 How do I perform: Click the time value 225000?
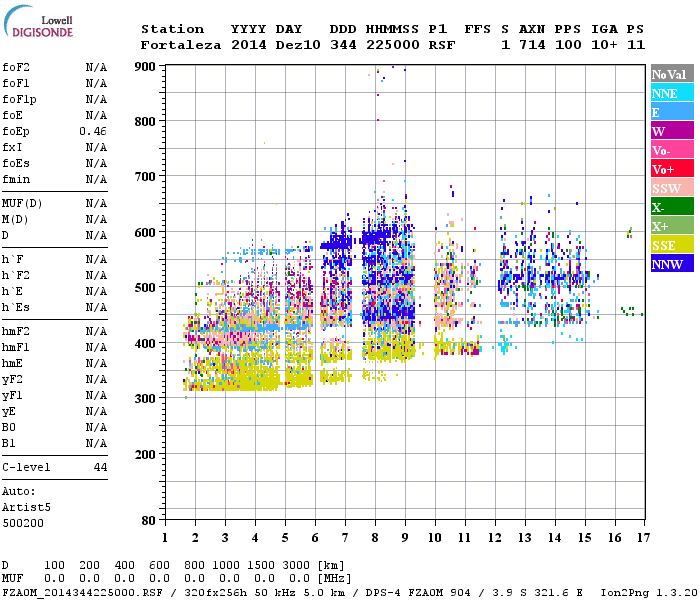393,45
